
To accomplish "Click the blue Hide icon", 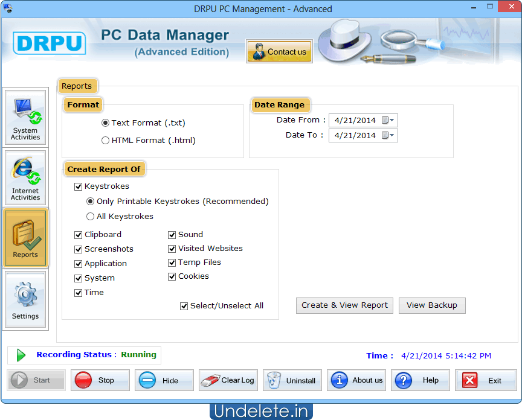I will click(x=147, y=380).
